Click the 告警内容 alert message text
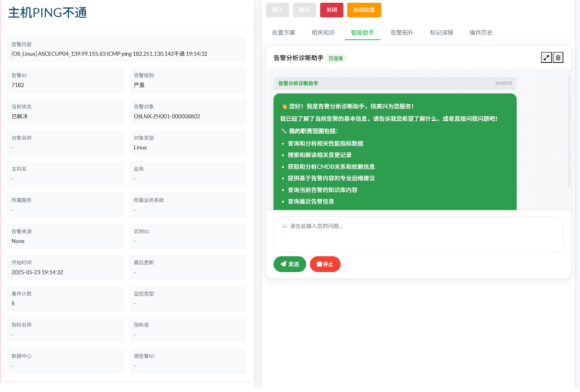Image resolution: width=580 pixels, height=392 pixels. [x=109, y=54]
